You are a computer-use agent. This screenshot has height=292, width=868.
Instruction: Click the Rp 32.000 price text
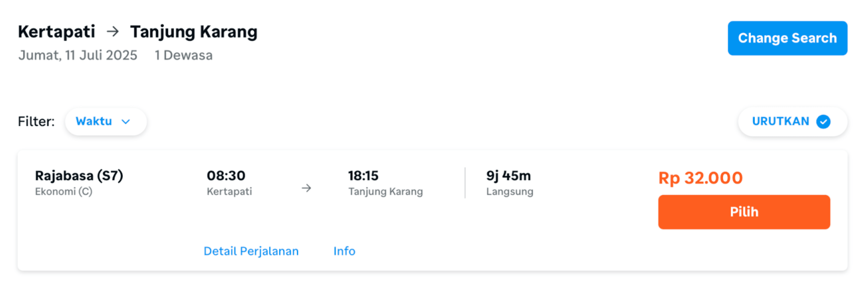[700, 178]
